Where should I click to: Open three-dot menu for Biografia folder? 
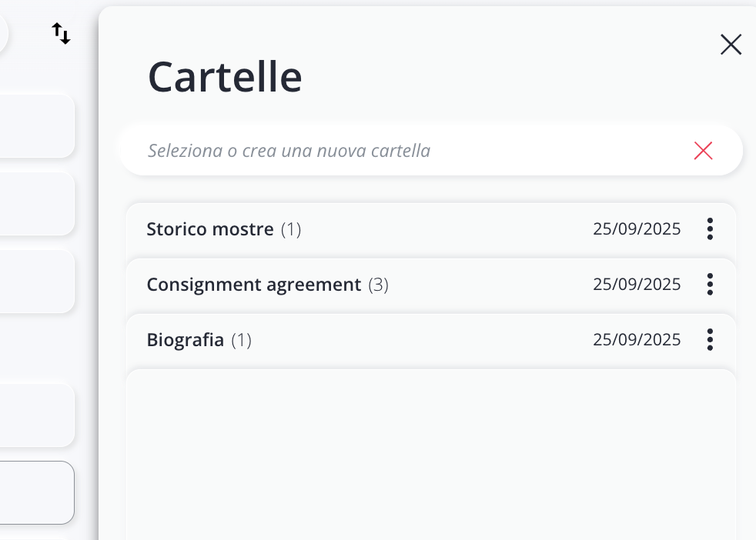[x=710, y=340]
